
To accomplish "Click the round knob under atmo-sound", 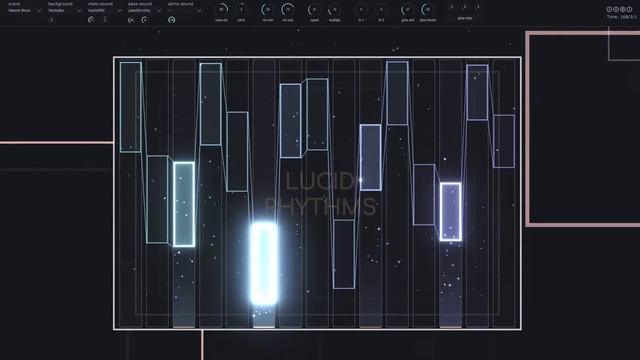I will coord(171,20).
